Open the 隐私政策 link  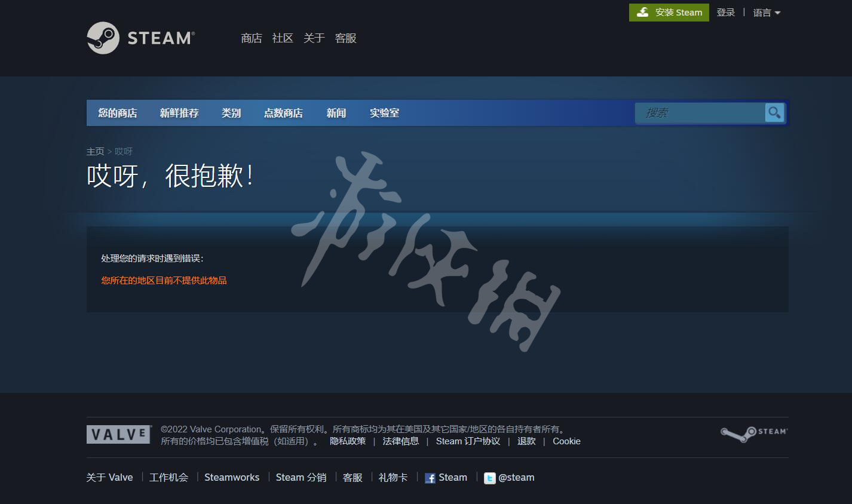348,441
